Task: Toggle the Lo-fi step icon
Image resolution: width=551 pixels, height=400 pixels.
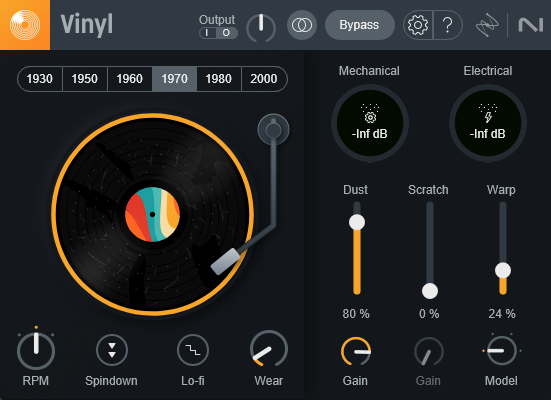Action: (193, 350)
